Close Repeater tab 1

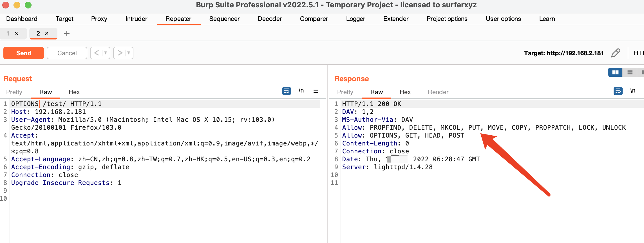click(x=17, y=33)
